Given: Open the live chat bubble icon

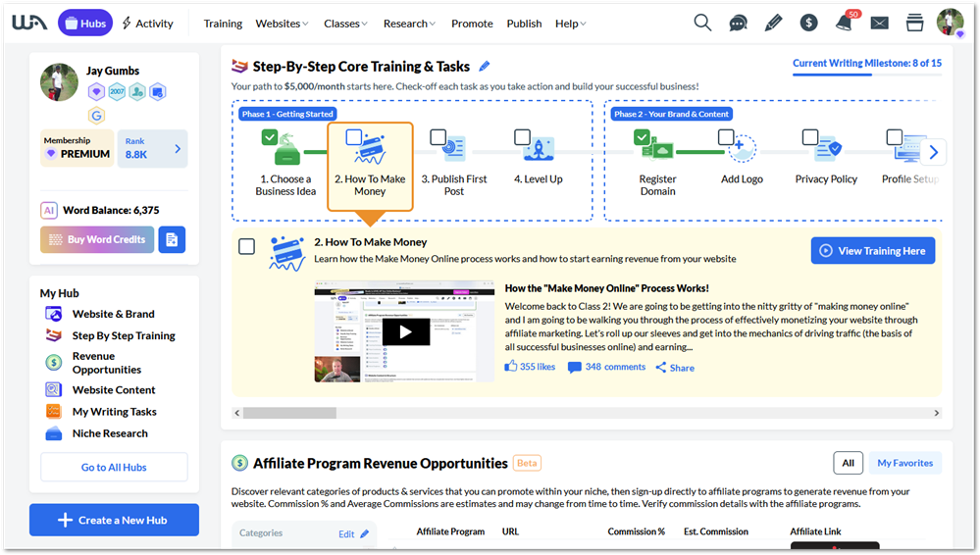Looking at the screenshot, I should [738, 24].
